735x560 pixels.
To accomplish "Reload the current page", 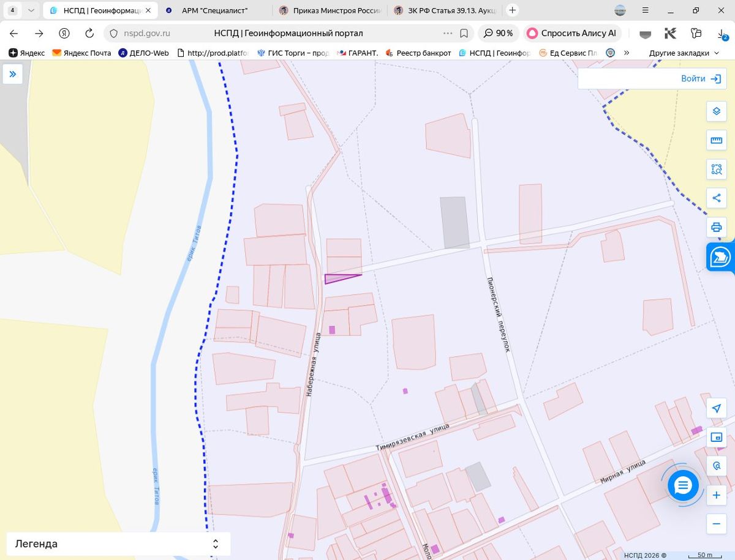I will 89,34.
